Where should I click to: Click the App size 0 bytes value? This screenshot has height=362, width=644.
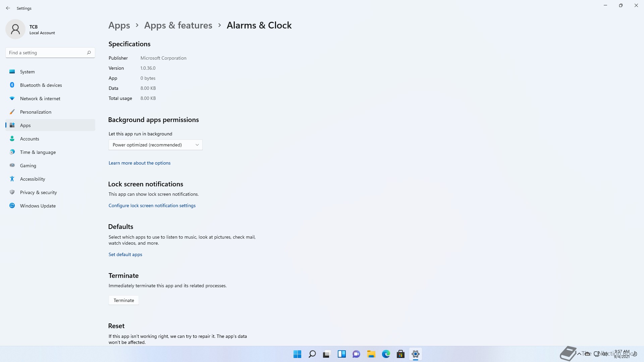148,78
